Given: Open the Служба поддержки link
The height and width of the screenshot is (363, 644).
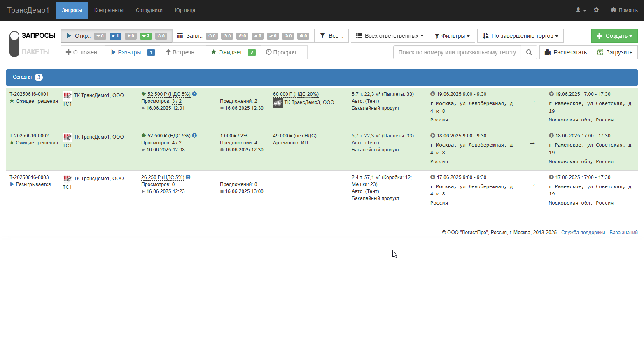Looking at the screenshot, I should (x=583, y=233).
